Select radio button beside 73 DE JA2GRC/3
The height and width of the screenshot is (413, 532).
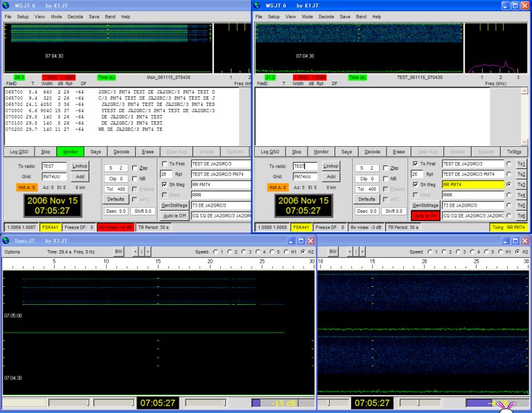(x=509, y=205)
